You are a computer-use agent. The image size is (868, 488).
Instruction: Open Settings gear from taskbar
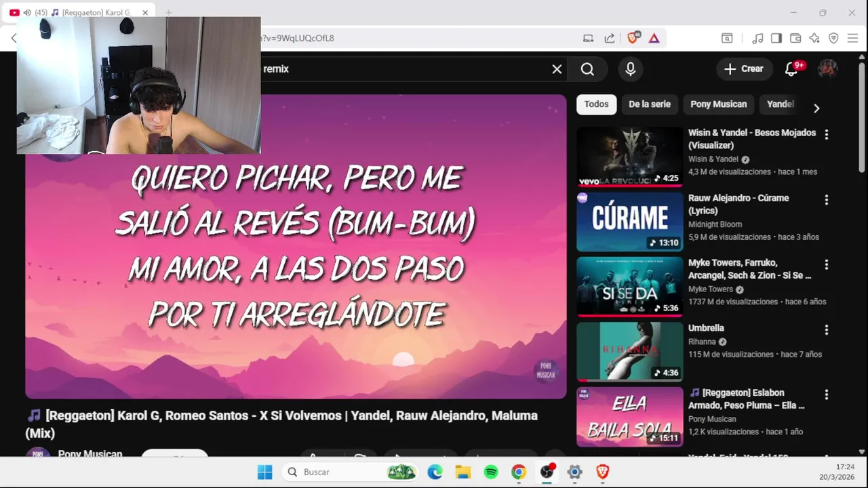coord(575,472)
